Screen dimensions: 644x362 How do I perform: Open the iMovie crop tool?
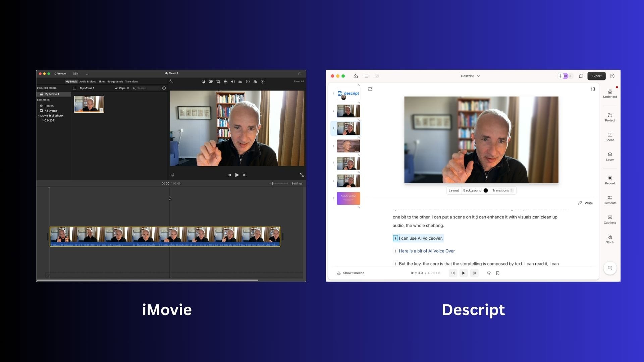(x=218, y=81)
